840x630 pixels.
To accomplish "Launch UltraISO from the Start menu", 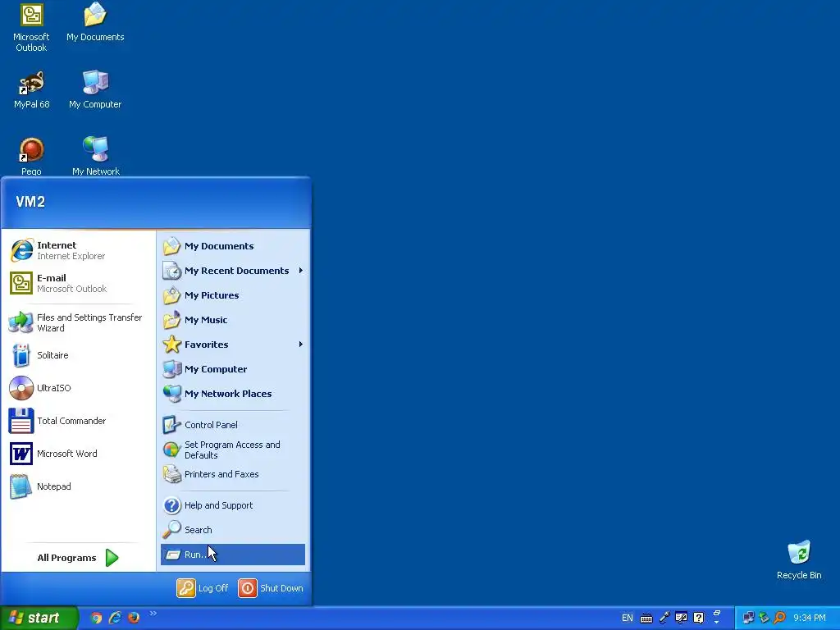I will point(78,388).
